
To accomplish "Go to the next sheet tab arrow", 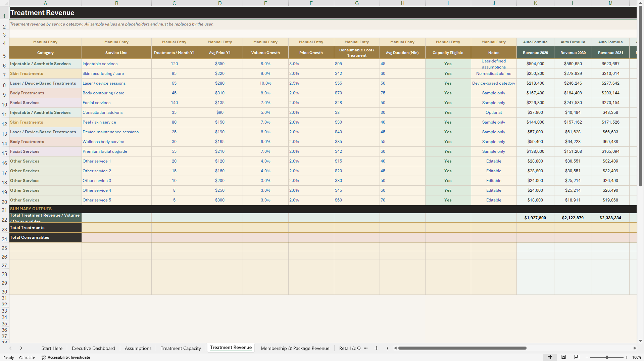I will coord(21,348).
